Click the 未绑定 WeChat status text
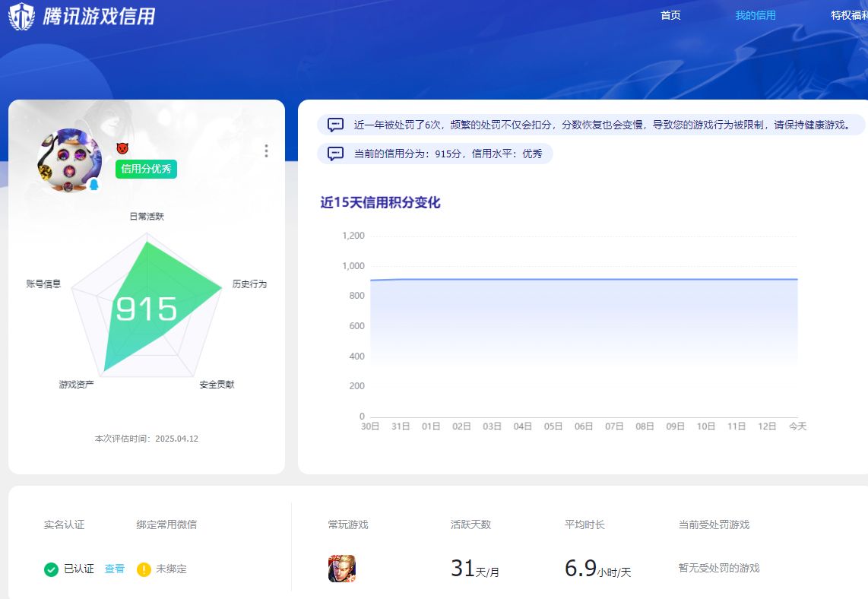The height and width of the screenshot is (599, 868). (x=171, y=569)
